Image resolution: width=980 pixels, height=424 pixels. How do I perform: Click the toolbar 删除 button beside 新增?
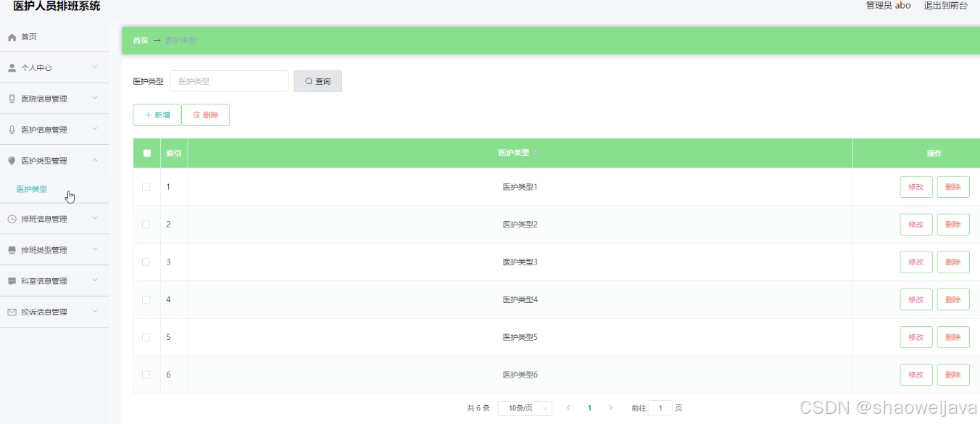205,115
